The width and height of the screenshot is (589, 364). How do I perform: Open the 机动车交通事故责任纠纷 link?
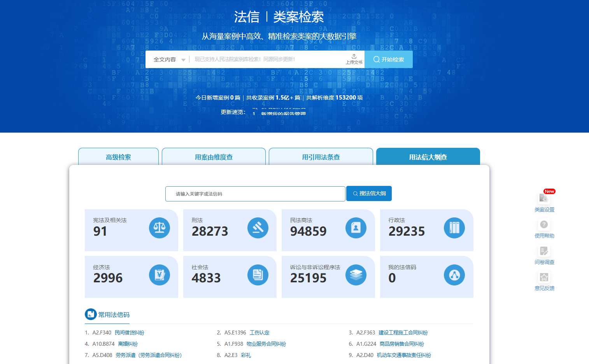click(404, 355)
